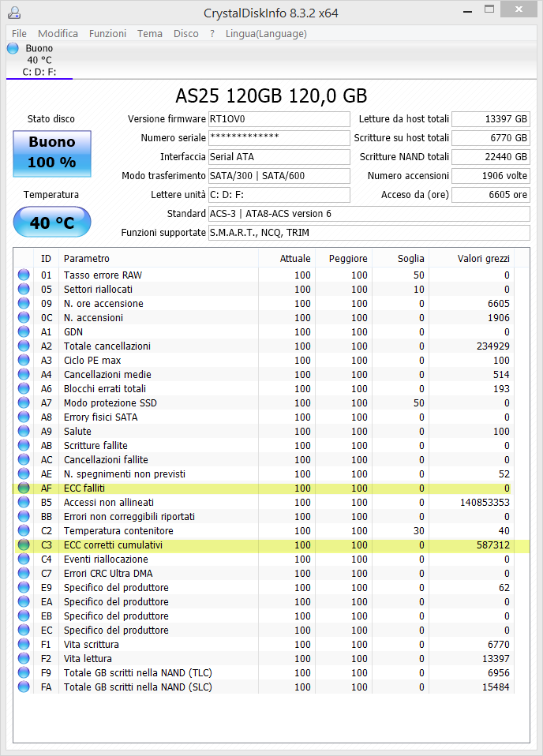Click the status orb for Vita lettura

tap(24, 659)
